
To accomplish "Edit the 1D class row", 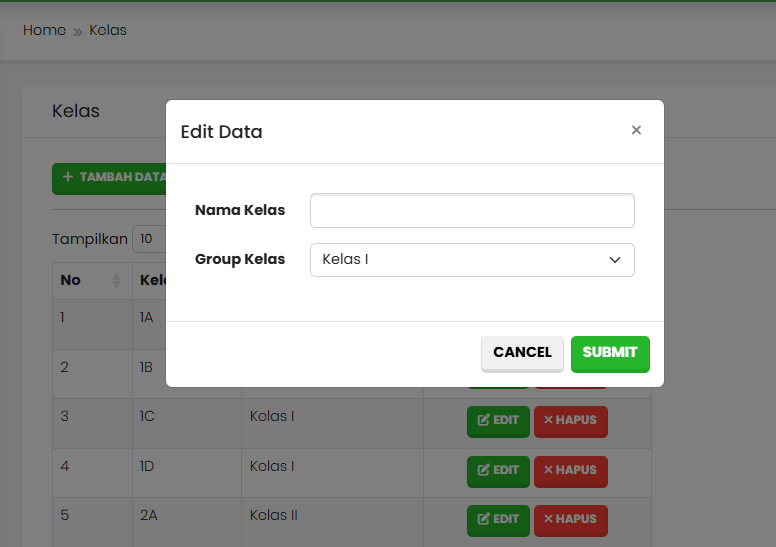I will click(x=498, y=470).
